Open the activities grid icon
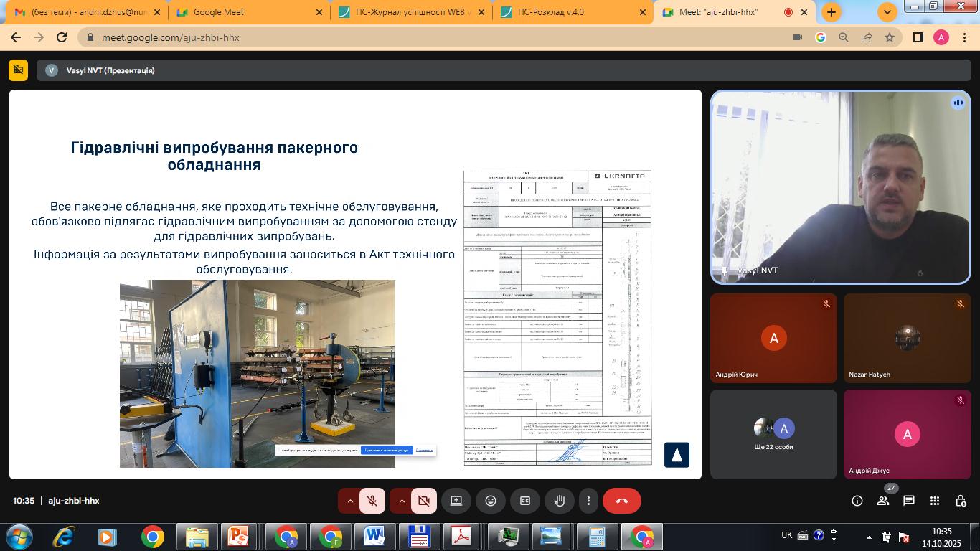This screenshot has width=980, height=551. (935, 501)
